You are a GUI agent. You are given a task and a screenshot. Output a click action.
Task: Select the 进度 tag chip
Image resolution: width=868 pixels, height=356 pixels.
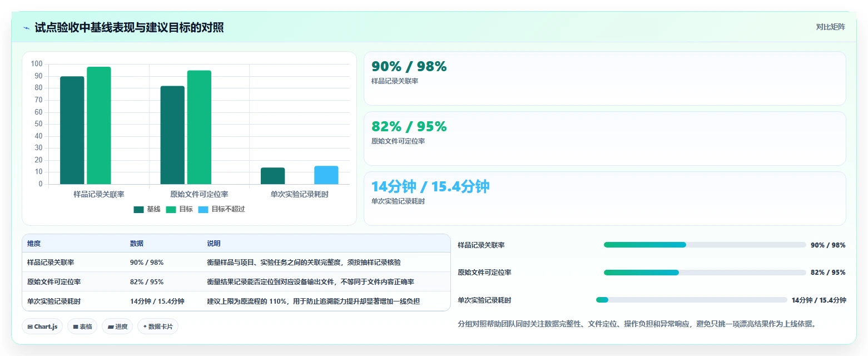tap(118, 327)
